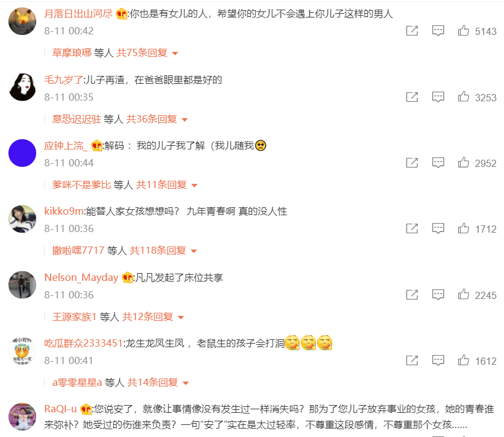Open username link kikko9m

pyautogui.click(x=64, y=211)
